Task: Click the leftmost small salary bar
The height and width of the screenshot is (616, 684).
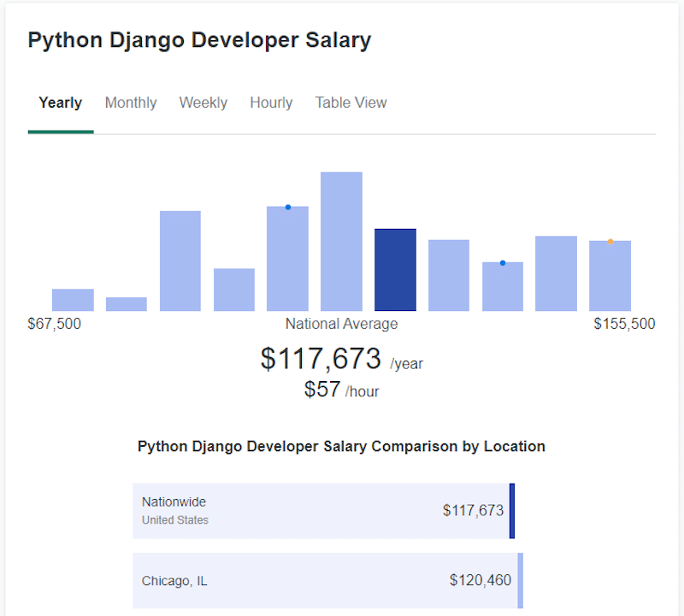Action: pos(73,299)
